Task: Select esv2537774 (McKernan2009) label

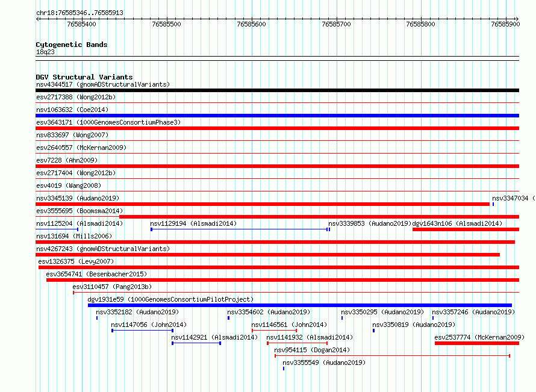Action: click(x=479, y=337)
